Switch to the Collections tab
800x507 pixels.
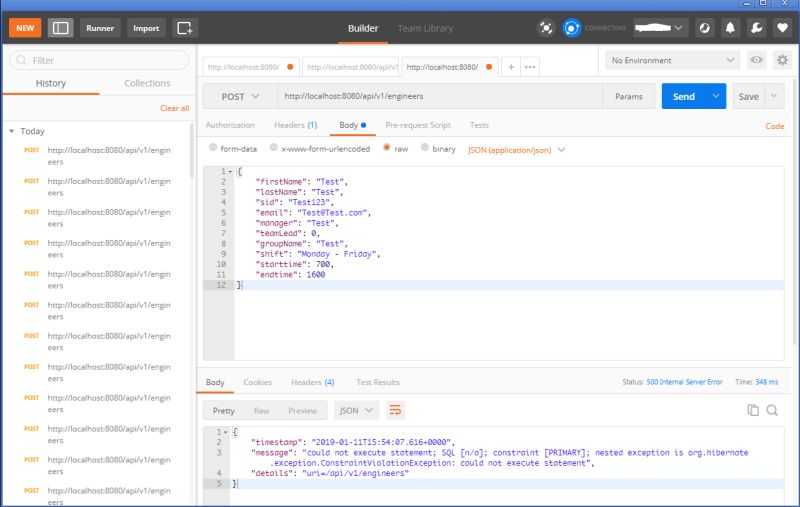tap(147, 83)
